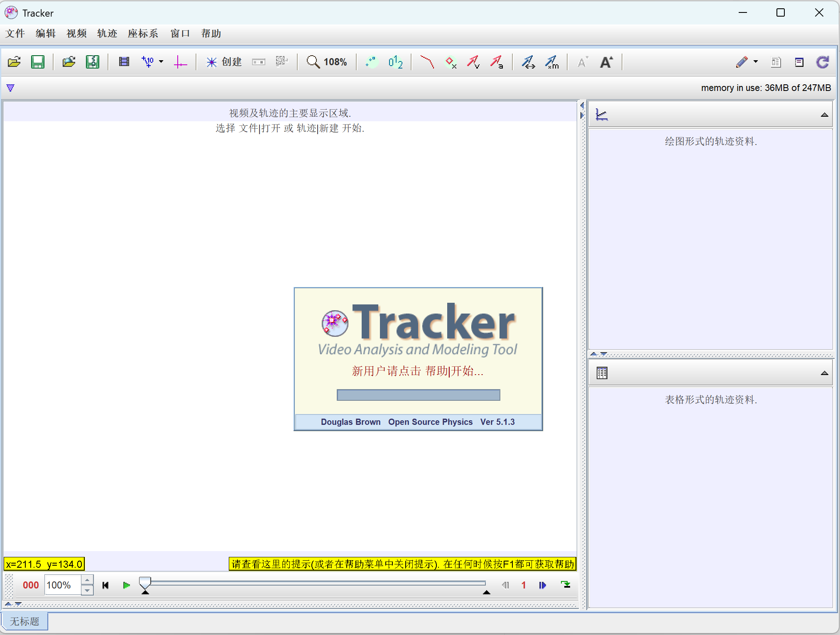Copy data with the clipboard icon
This screenshot has width=840, height=635.
(776, 61)
